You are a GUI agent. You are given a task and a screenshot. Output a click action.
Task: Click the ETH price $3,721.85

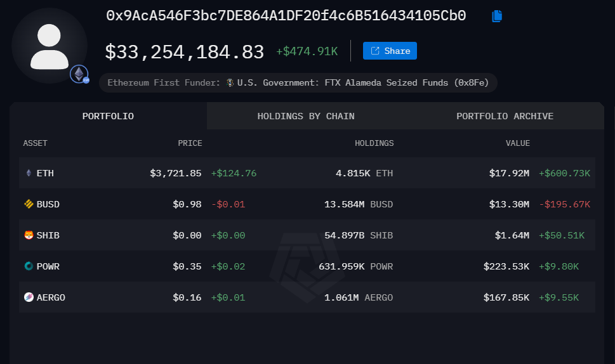pyautogui.click(x=176, y=173)
